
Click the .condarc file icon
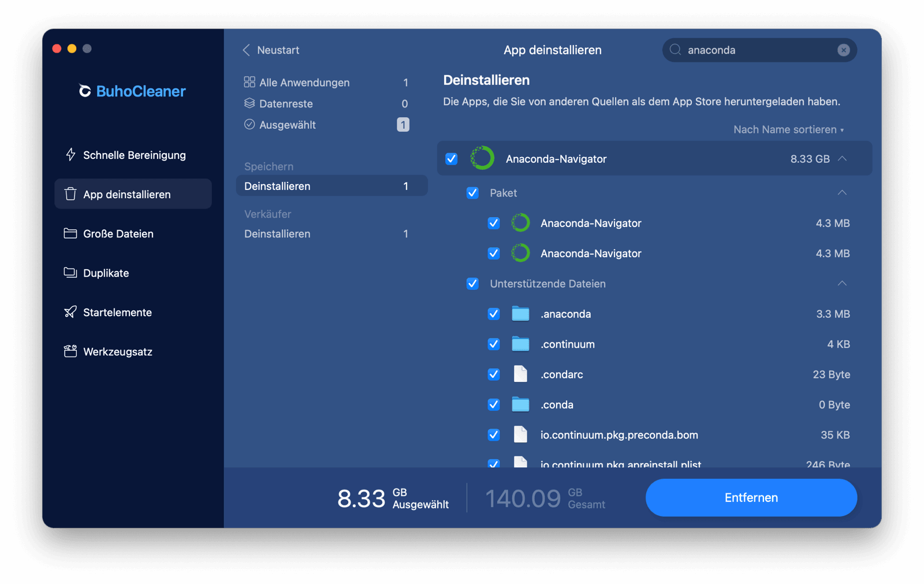coord(520,374)
